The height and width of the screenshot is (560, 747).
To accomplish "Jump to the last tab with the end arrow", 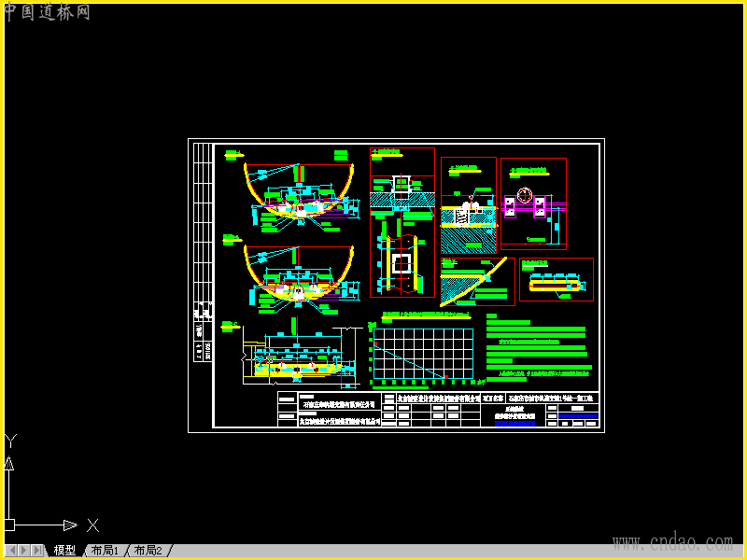I will point(36,551).
